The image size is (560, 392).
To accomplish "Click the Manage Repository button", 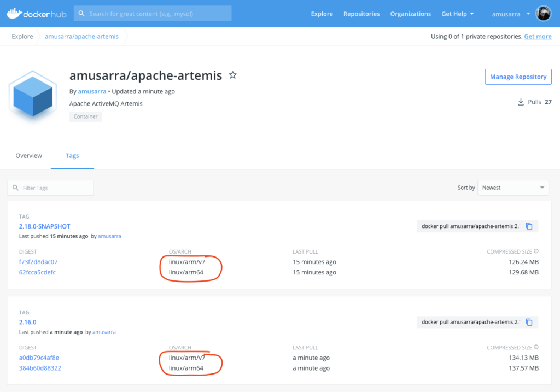I will pyautogui.click(x=518, y=77).
